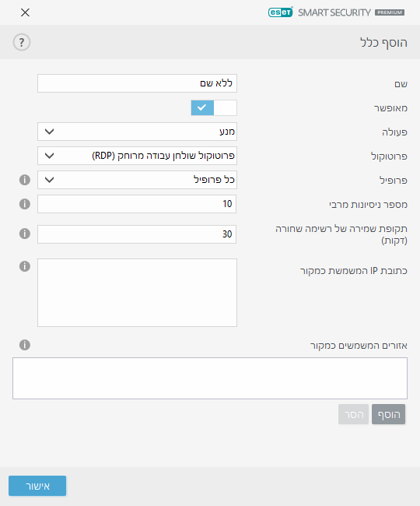
Task: Focus the maximum attempts field showing 10
Action: pos(137,204)
